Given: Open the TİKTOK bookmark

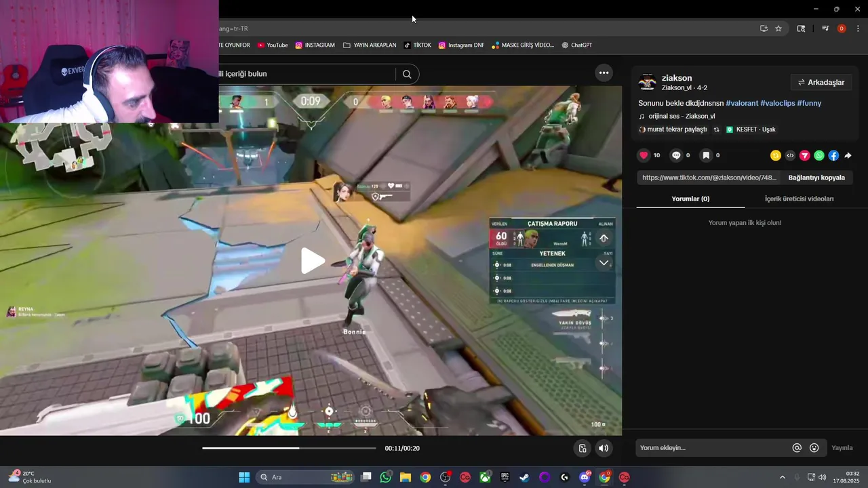Looking at the screenshot, I should [417, 45].
